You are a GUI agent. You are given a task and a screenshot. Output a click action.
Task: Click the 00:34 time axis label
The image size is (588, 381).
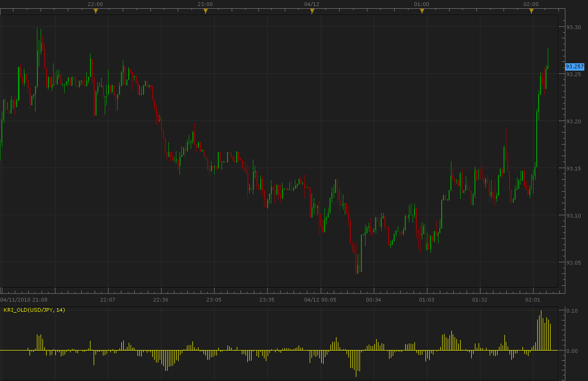(373, 300)
